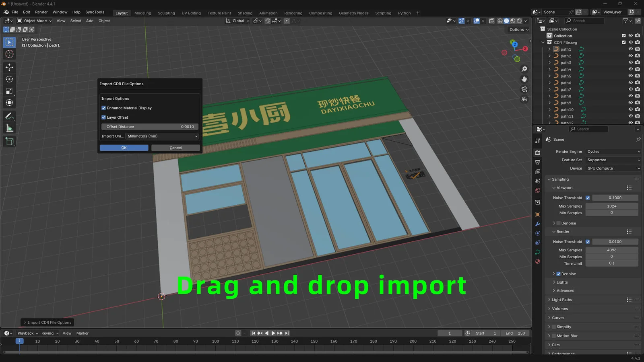Viewport: 644px width, 362px height.
Task: Uncheck the Layer Offset option
Action: tap(104, 117)
